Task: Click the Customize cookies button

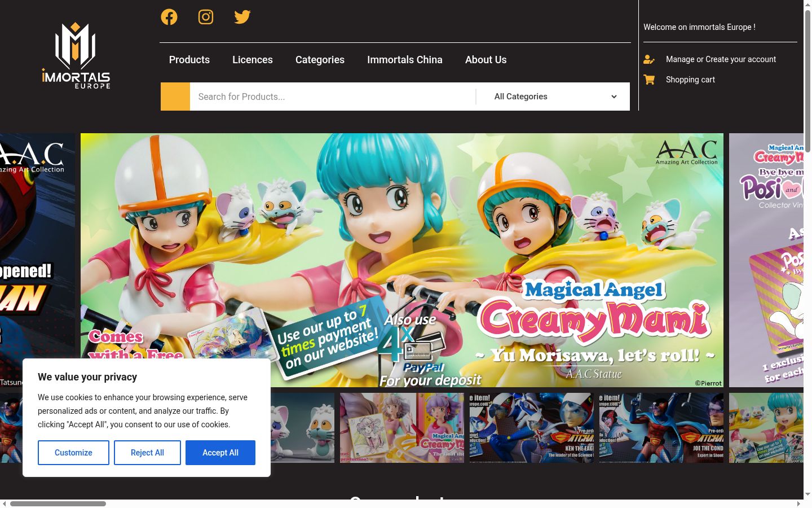Action: (x=73, y=453)
